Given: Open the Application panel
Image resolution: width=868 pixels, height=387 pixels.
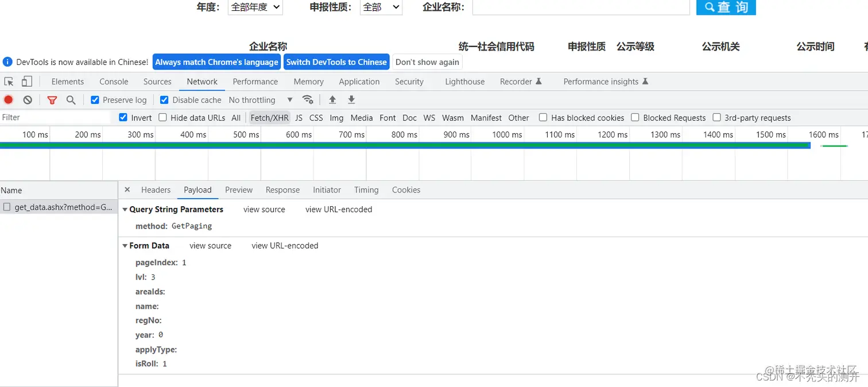Looking at the screenshot, I should click(359, 82).
